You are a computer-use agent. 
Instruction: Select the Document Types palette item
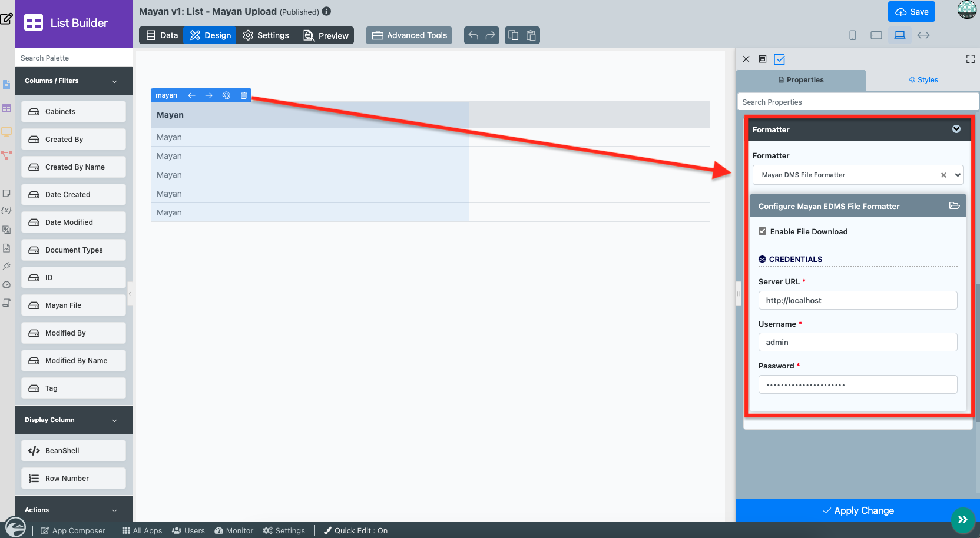tap(74, 250)
